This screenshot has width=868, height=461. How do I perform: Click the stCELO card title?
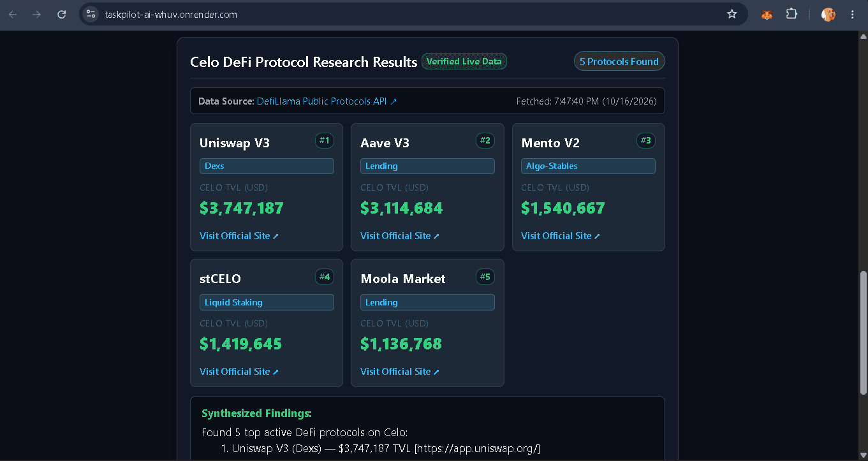click(220, 279)
